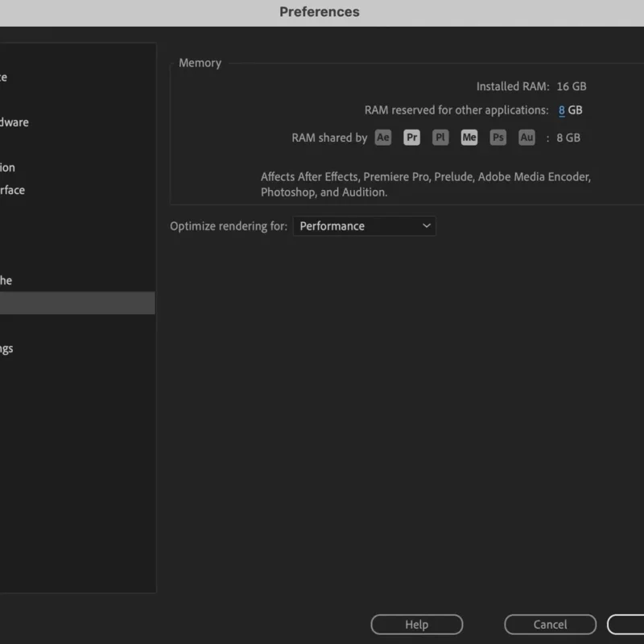This screenshot has width=644, height=644.
Task: Click the Help button
Action: point(417,625)
